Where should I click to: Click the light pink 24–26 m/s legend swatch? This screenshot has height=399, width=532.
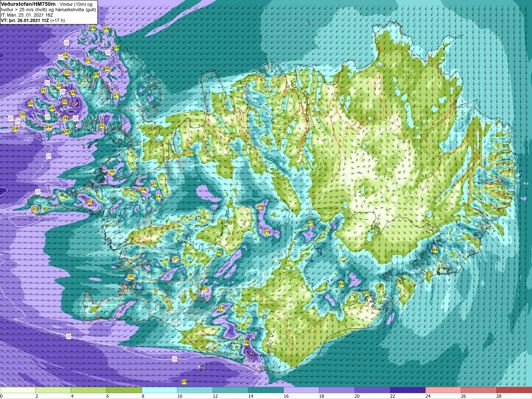(443, 390)
